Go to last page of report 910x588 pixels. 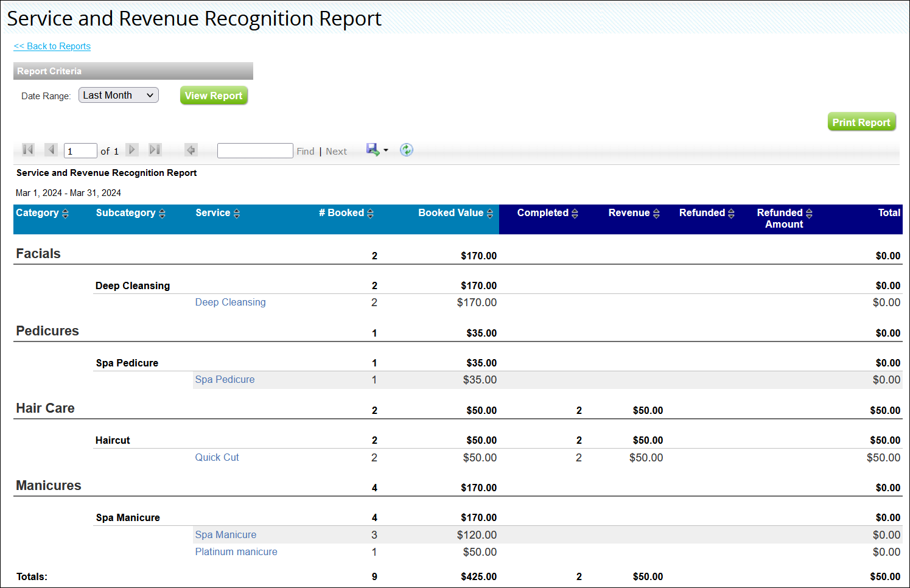pos(155,150)
